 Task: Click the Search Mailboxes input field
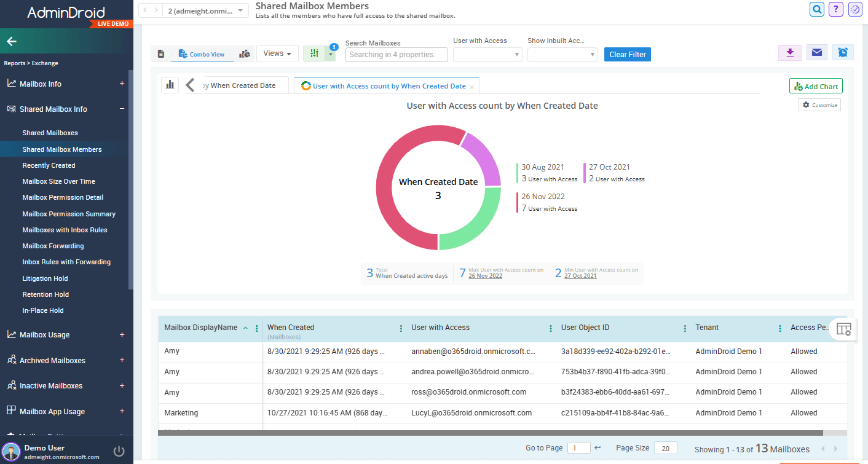397,55
